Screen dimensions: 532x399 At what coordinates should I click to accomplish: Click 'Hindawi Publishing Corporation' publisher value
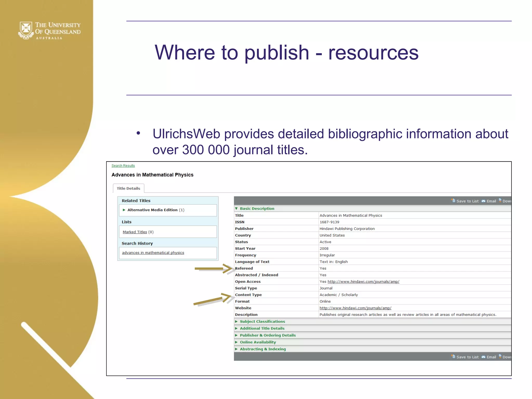point(347,229)
